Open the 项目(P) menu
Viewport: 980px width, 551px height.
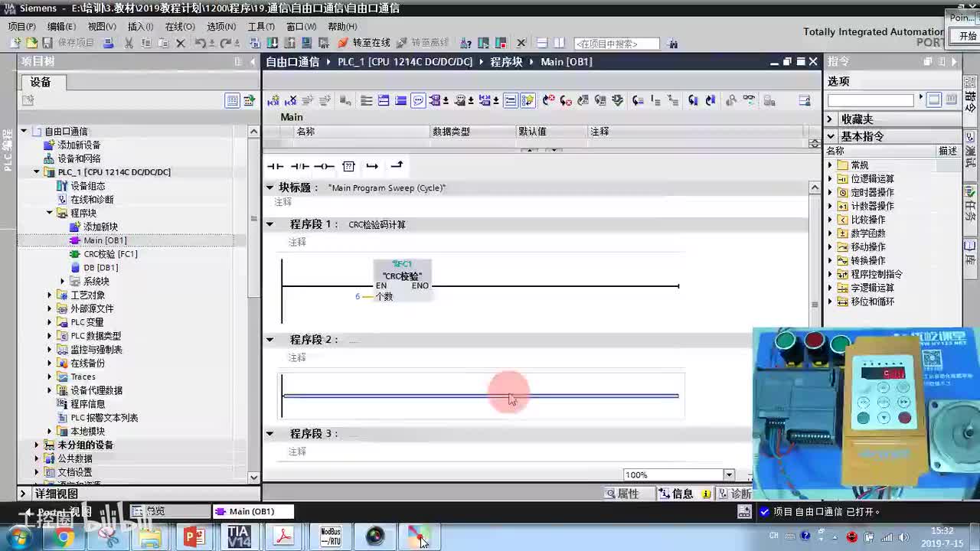pos(21,26)
